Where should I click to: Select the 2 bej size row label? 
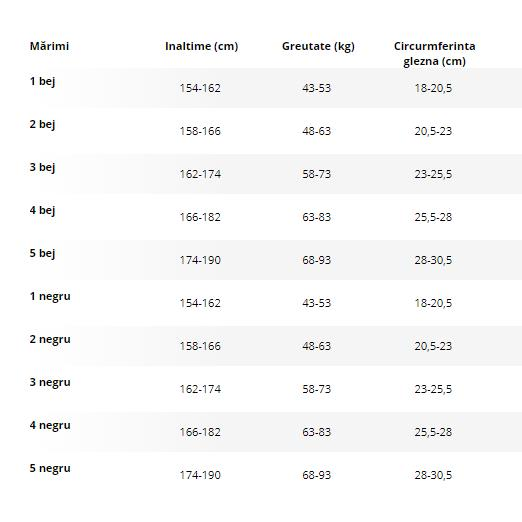(42, 124)
